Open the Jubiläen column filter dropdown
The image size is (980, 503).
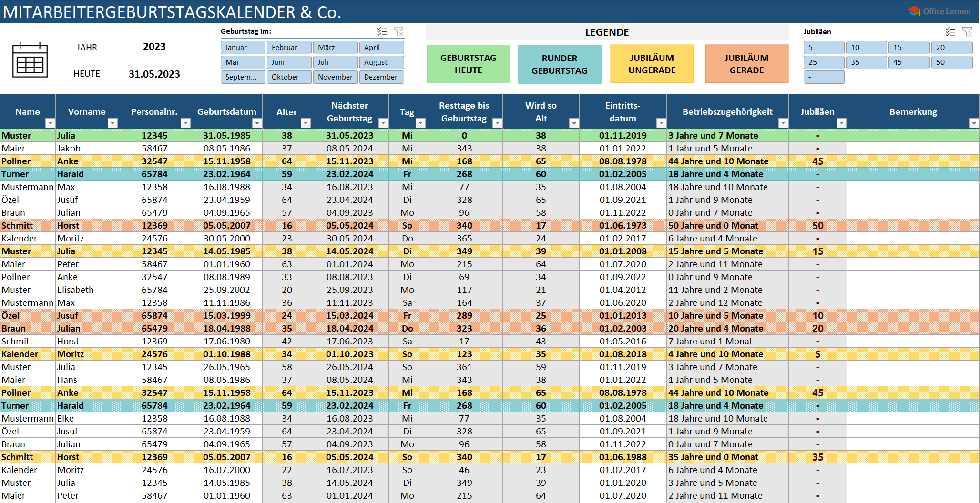(841, 123)
